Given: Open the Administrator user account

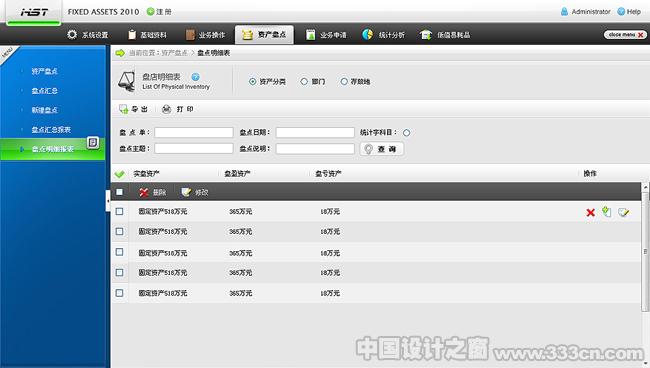Looking at the screenshot, I should pyautogui.click(x=585, y=12).
